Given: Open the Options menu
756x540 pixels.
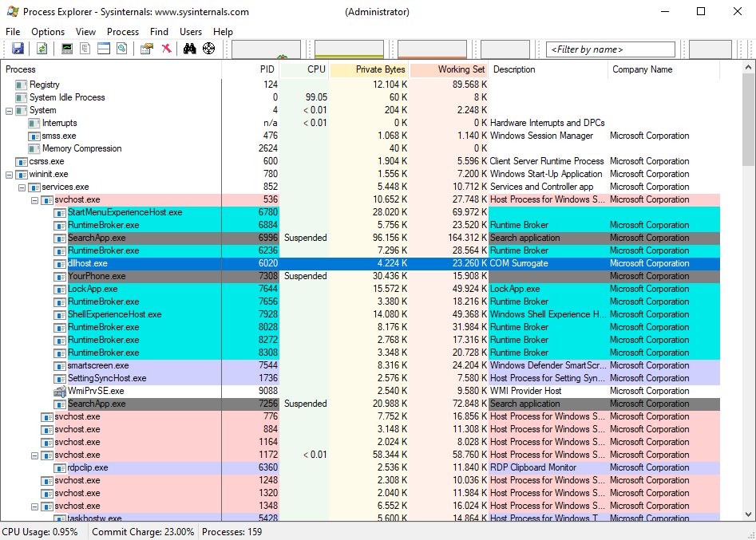Looking at the screenshot, I should pyautogui.click(x=48, y=32).
